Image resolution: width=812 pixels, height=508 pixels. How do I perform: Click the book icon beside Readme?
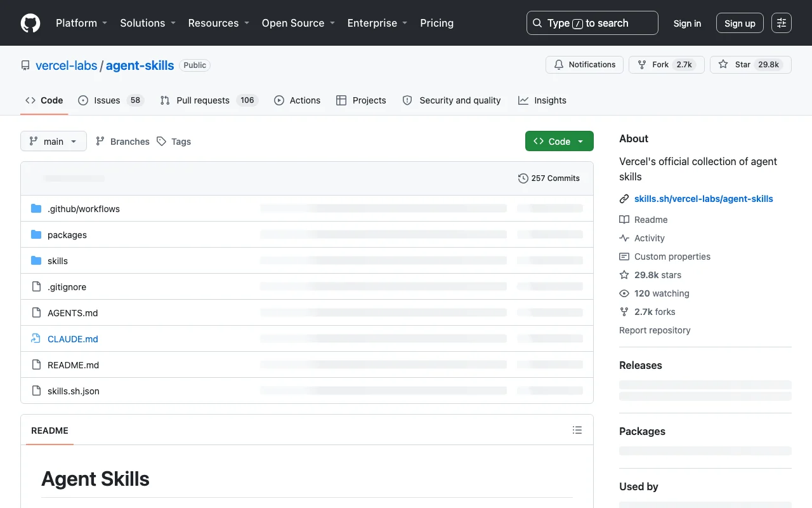tap(624, 220)
